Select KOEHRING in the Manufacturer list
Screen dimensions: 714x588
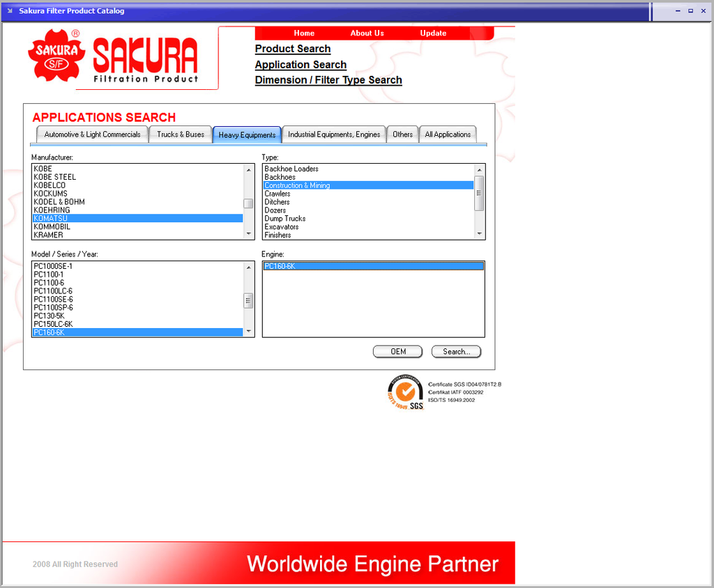pyautogui.click(x=138, y=210)
